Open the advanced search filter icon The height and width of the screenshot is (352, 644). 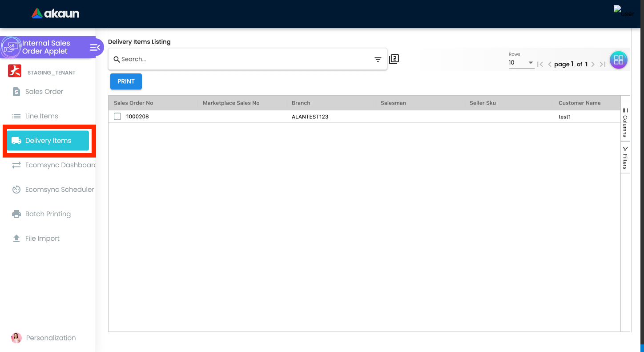[x=378, y=59]
